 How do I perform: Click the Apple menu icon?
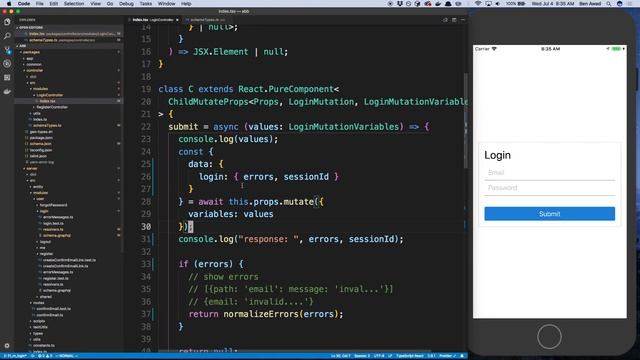click(9, 4)
